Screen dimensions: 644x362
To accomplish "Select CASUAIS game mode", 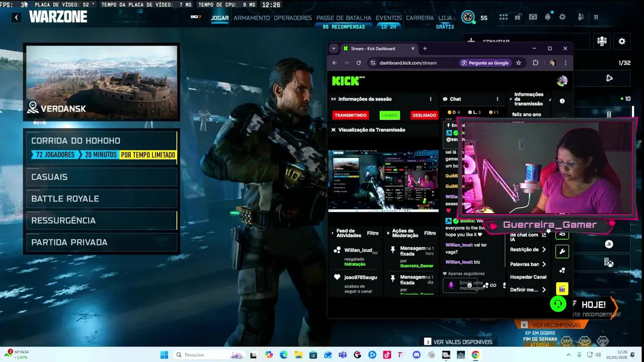I will click(x=102, y=177).
